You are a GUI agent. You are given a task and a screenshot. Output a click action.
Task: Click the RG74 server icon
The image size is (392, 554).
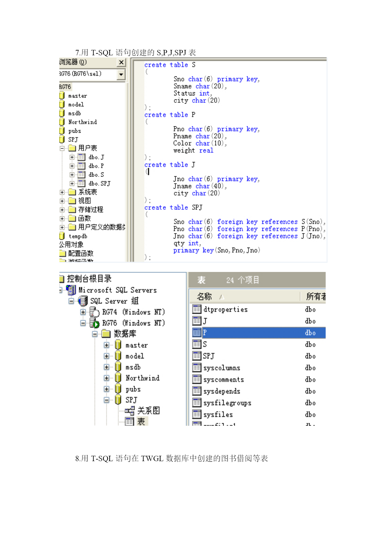tap(94, 312)
